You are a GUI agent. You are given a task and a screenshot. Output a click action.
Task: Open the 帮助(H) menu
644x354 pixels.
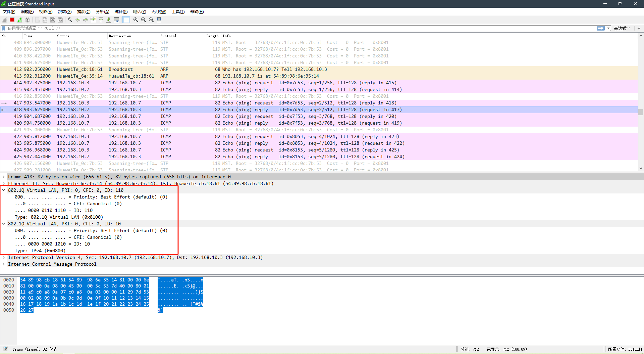tap(197, 12)
